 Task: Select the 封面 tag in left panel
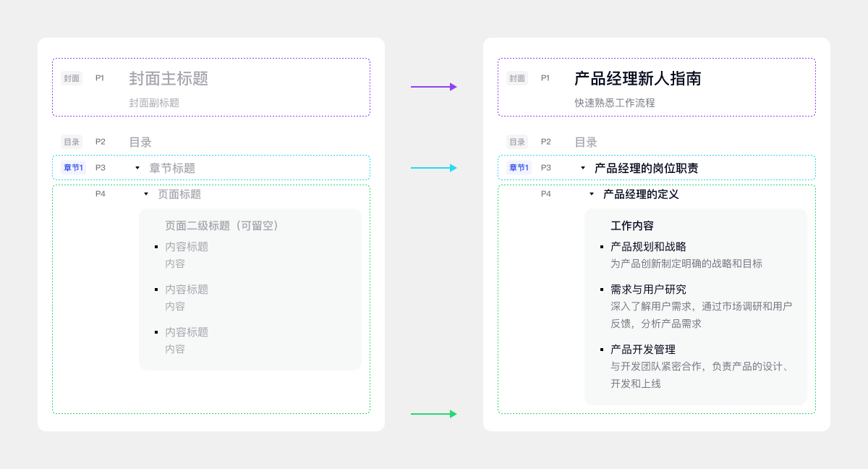(x=72, y=78)
